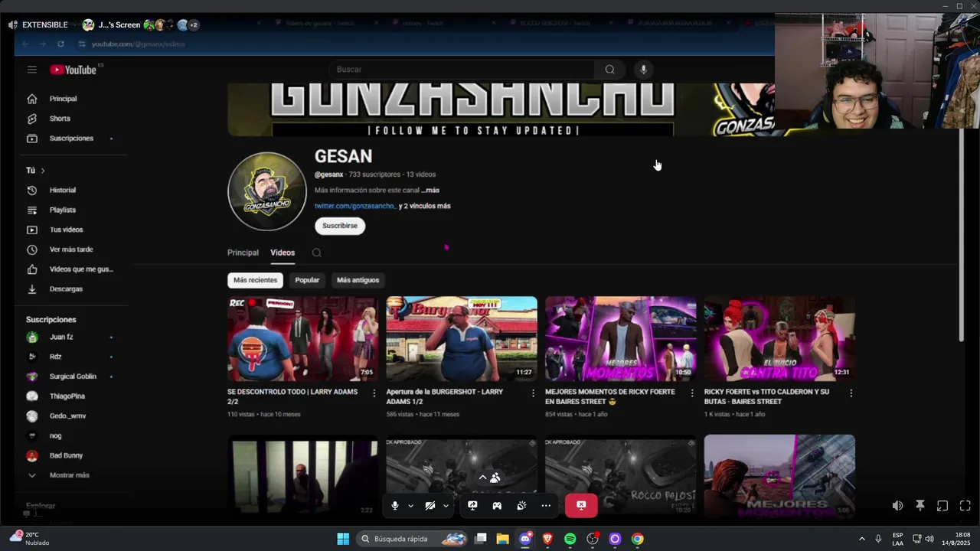Viewport: 980px width, 551px height.
Task: Click the browser back arrow
Action: coord(24,44)
